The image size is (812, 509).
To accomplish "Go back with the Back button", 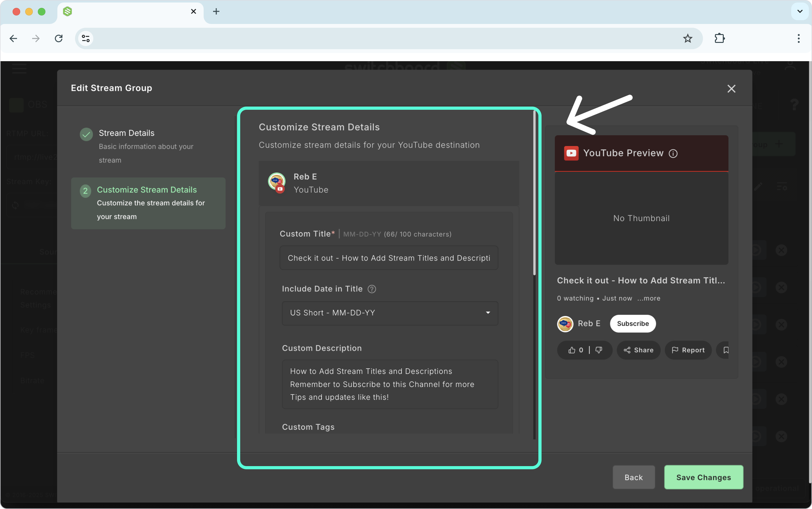I will pos(634,477).
